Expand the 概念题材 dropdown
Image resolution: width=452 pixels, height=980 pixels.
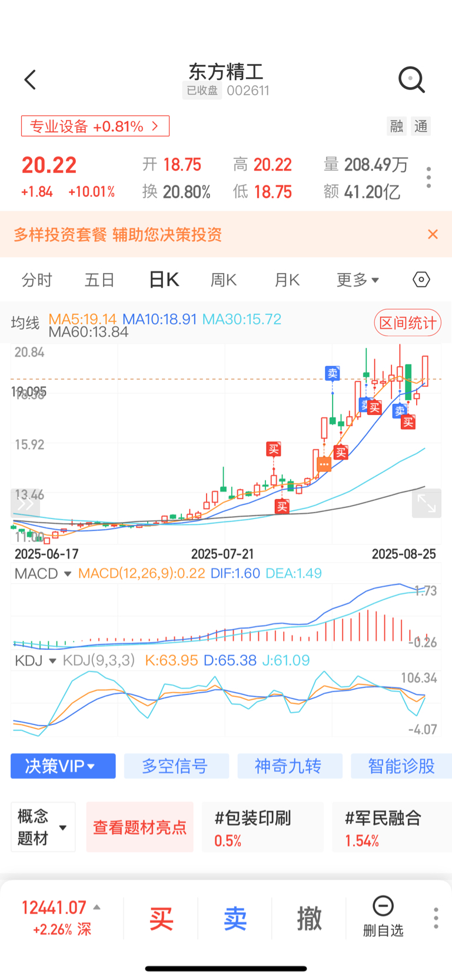[x=43, y=827]
